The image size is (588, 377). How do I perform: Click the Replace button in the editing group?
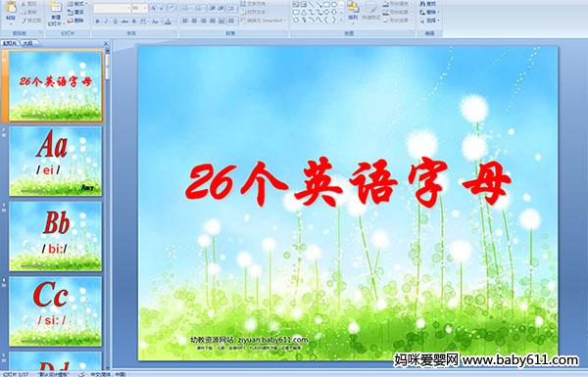[428, 12]
